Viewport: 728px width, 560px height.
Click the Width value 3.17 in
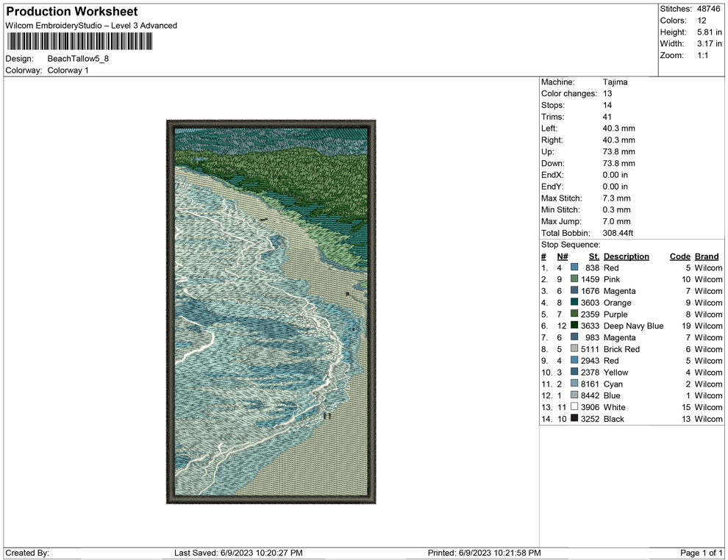(709, 43)
